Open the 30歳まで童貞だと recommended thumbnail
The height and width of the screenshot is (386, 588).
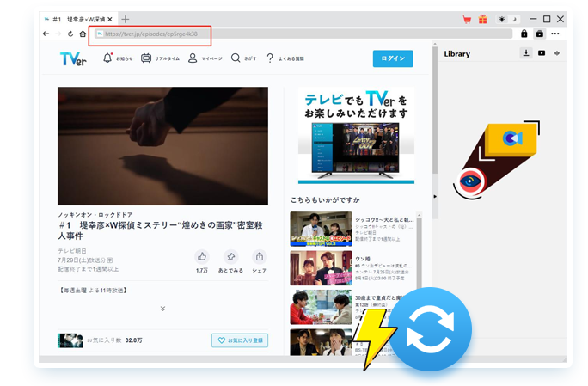321,307
